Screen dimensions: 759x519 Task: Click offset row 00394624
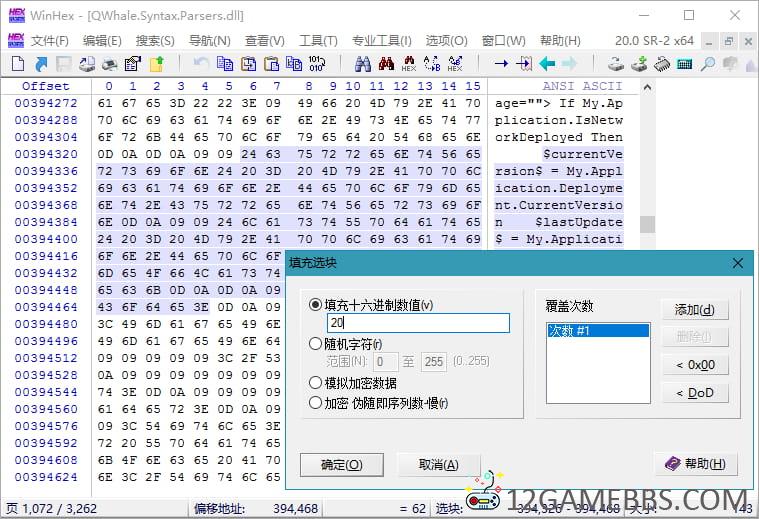click(46, 477)
